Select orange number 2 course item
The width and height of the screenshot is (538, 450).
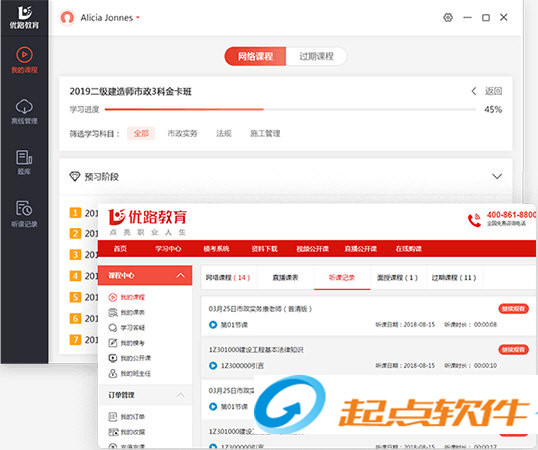(x=75, y=234)
